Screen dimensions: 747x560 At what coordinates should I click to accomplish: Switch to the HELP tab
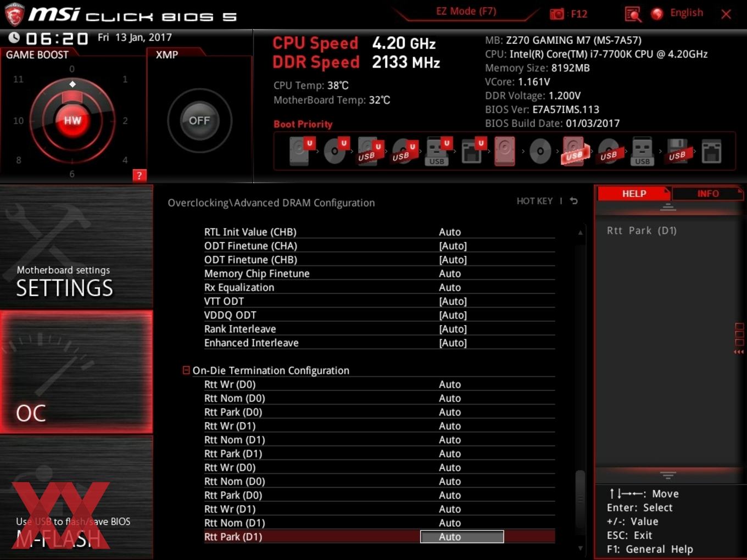tap(634, 193)
